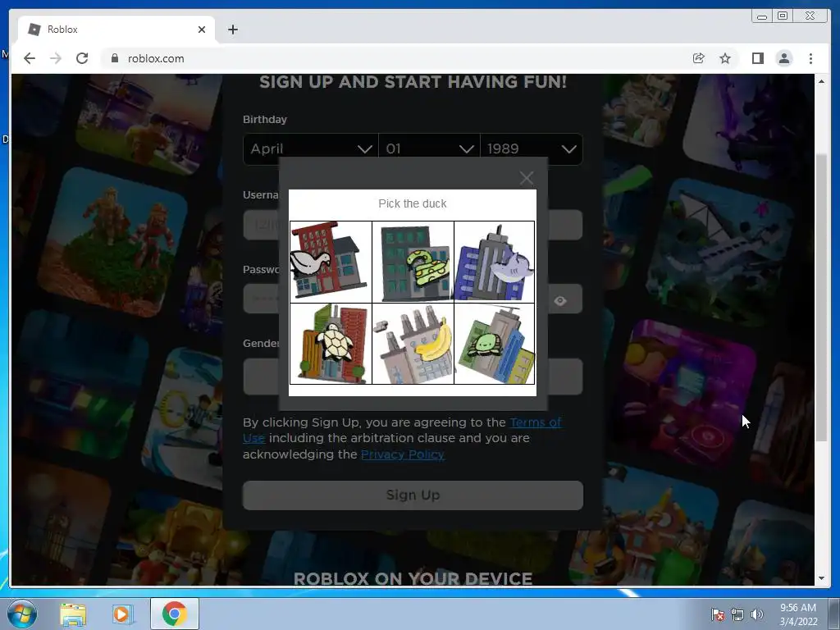Open the Chrome side panel

point(757,58)
